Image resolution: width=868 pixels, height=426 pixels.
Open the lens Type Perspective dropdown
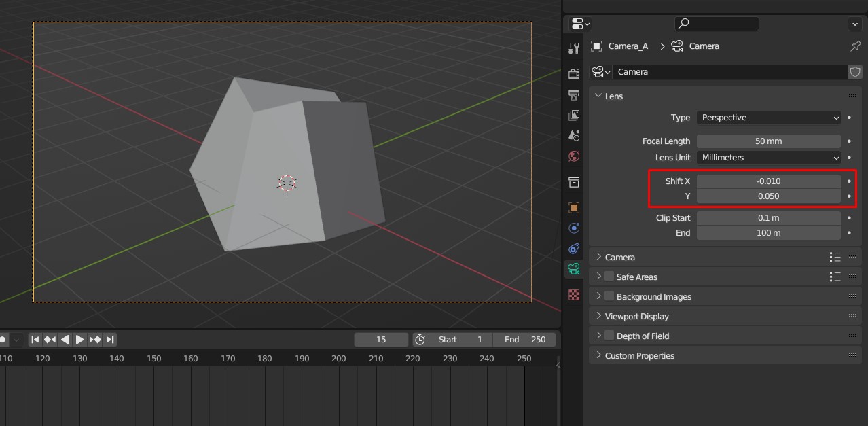769,118
